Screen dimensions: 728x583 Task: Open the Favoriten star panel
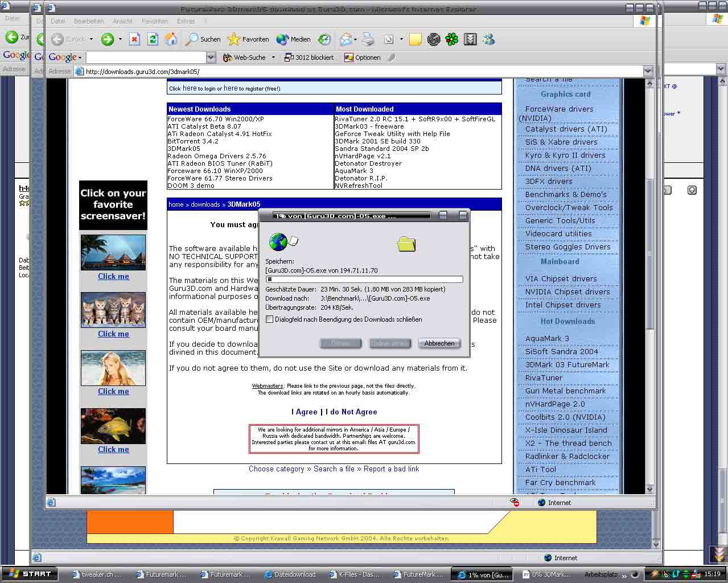(248, 39)
